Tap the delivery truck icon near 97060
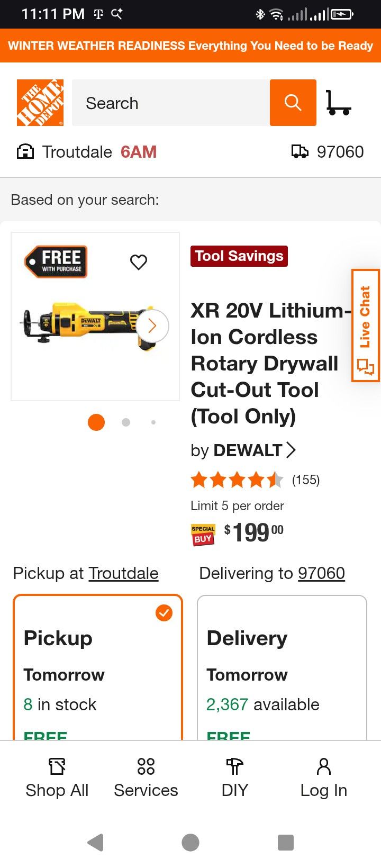The height and width of the screenshot is (868, 381). 301,151
